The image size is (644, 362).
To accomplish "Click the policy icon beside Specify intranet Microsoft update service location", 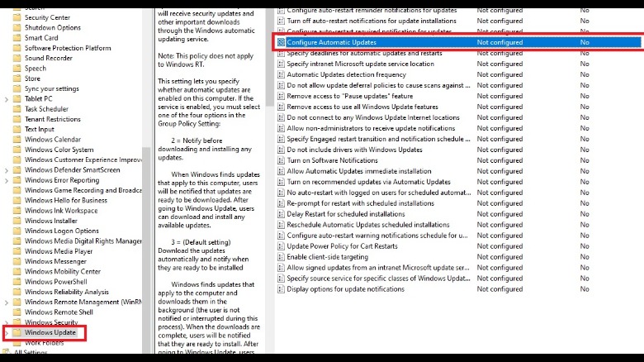I will pos(281,64).
